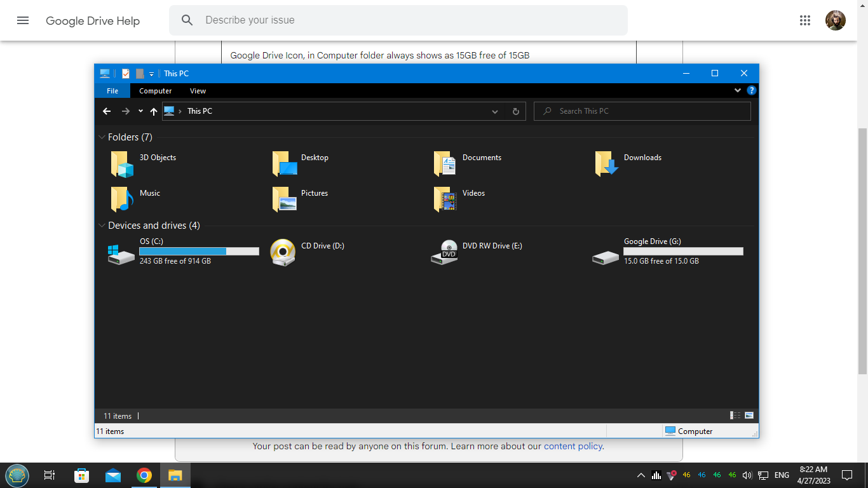Image resolution: width=868 pixels, height=488 pixels.
Task: Collapse the Devices and drives (4) group
Action: pyautogui.click(x=102, y=226)
